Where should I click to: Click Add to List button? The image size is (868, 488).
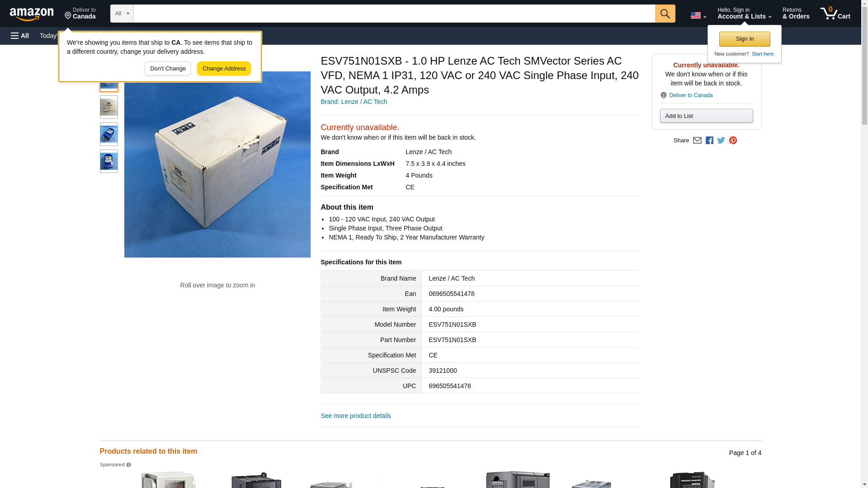click(x=706, y=116)
